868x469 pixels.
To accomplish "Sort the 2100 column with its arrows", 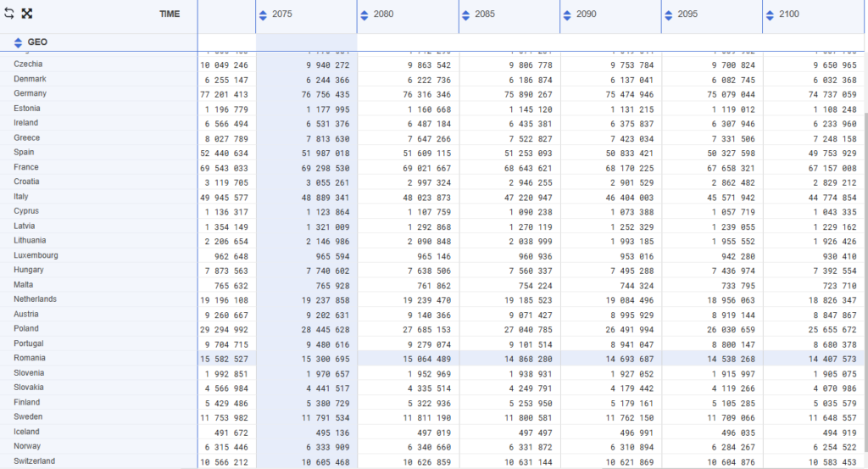I will 770,15.
